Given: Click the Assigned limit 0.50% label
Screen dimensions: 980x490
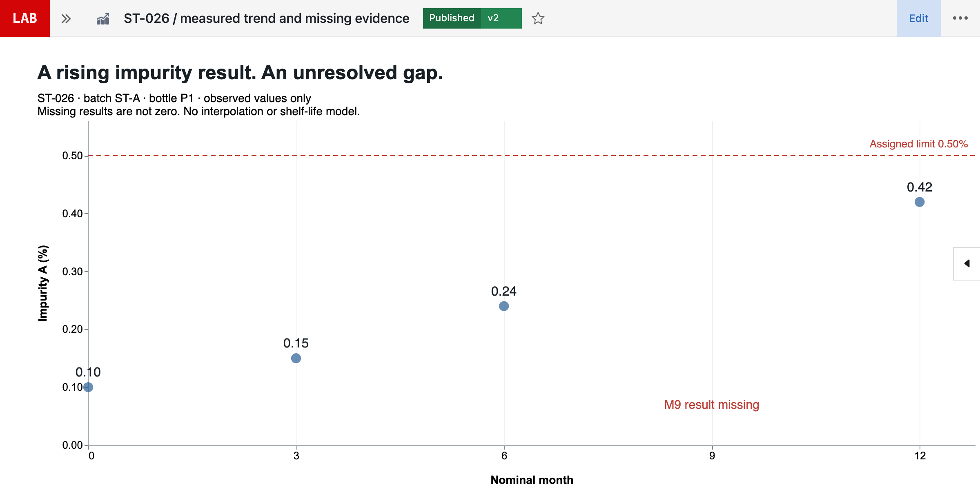Looking at the screenshot, I should tap(918, 144).
